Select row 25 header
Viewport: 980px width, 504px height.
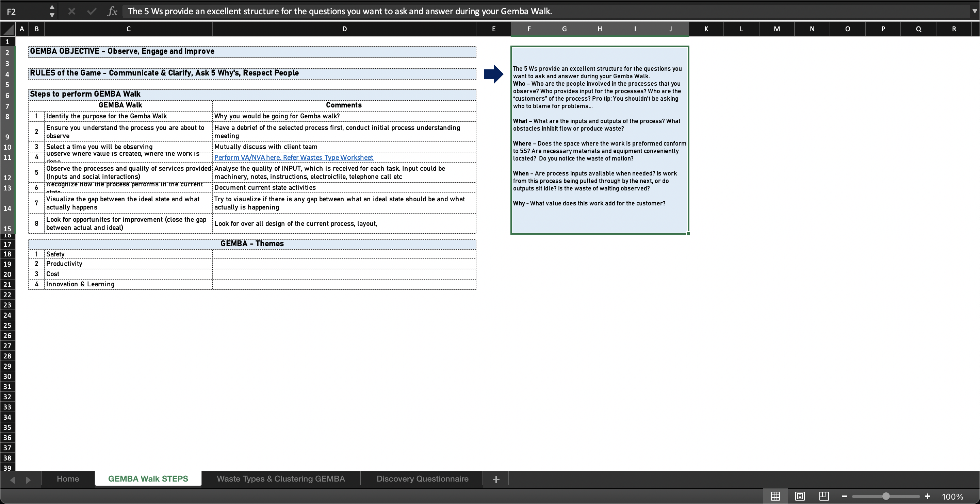click(x=7, y=325)
